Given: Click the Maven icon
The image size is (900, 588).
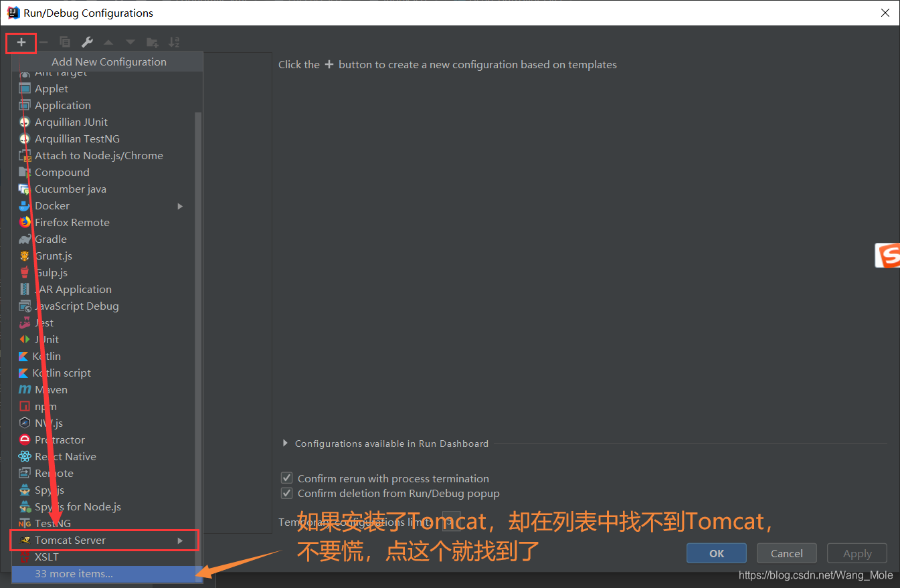Looking at the screenshot, I should tap(25, 389).
